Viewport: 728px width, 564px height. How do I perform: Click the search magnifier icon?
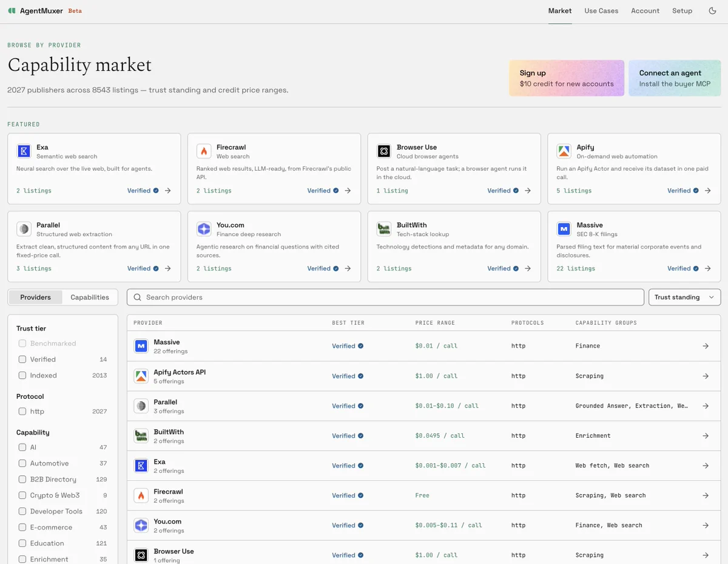(x=138, y=297)
